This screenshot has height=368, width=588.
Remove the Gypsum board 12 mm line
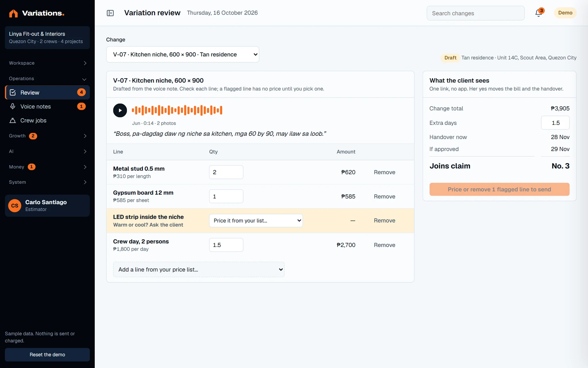tap(384, 196)
